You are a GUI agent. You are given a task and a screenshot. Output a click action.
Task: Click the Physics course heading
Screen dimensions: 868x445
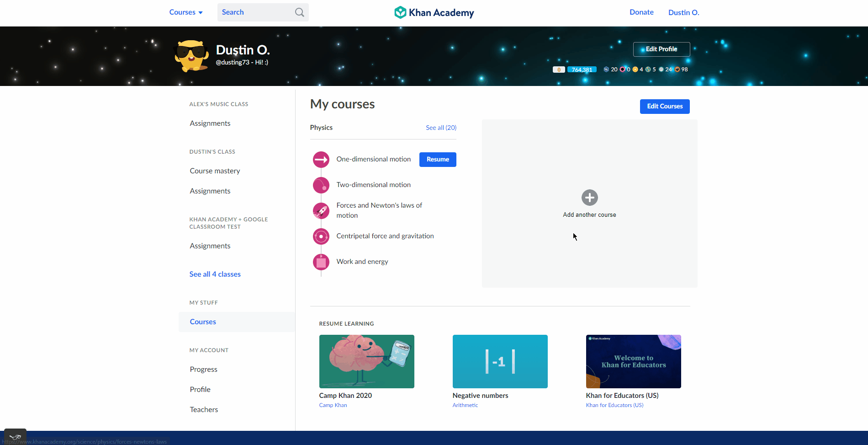(321, 128)
